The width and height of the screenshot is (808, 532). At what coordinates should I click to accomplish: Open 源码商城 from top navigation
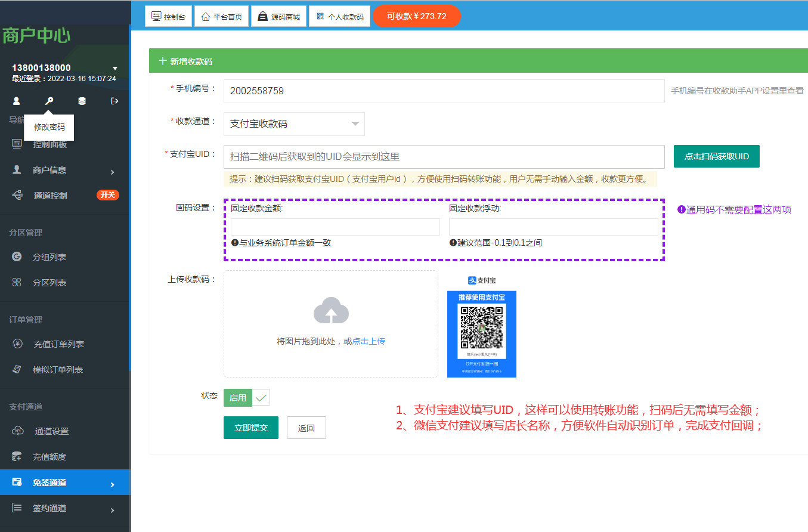[x=278, y=17]
